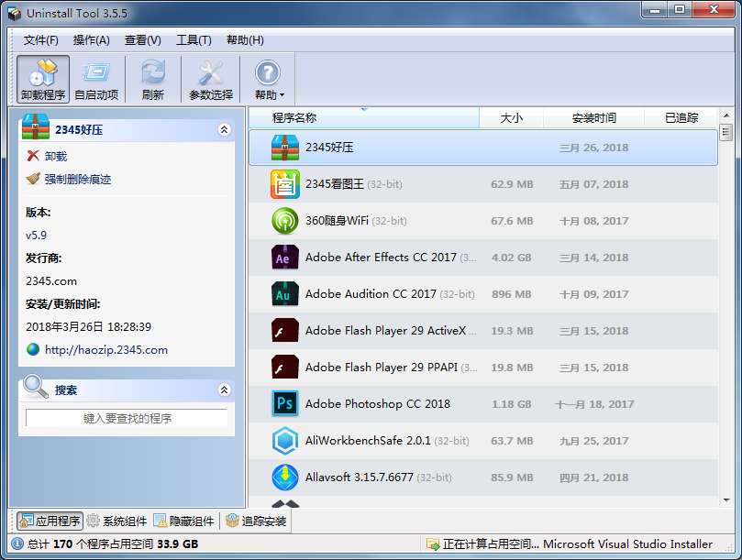Select the Adobe Photoshop CC icon
The height and width of the screenshot is (560, 742).
pos(285,404)
